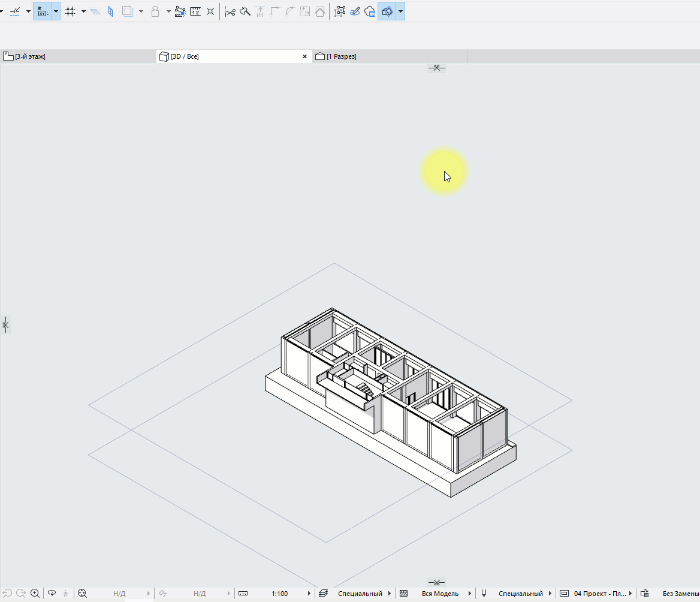Click the adjust elements icon
The width and height of the screenshot is (700, 602).
[x=260, y=11]
